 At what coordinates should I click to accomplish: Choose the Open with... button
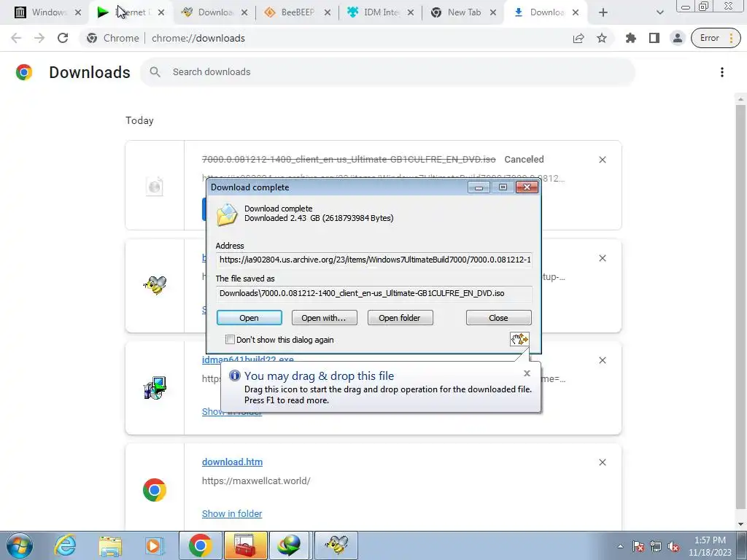tap(324, 318)
